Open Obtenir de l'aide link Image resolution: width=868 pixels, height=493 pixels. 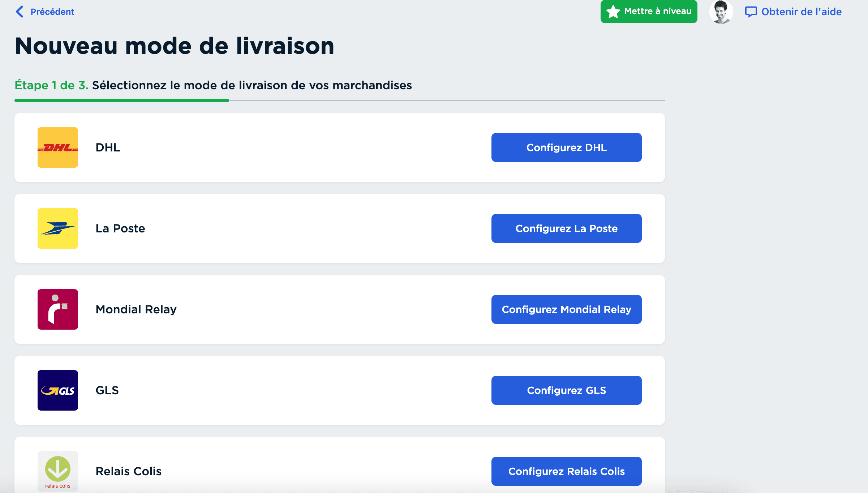coord(802,12)
